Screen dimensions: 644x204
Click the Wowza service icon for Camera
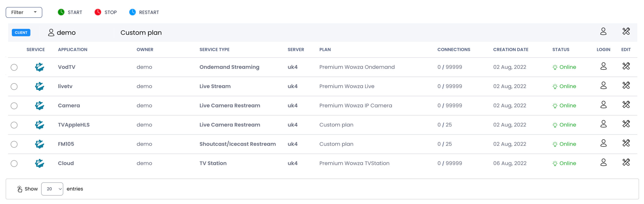pyautogui.click(x=39, y=106)
